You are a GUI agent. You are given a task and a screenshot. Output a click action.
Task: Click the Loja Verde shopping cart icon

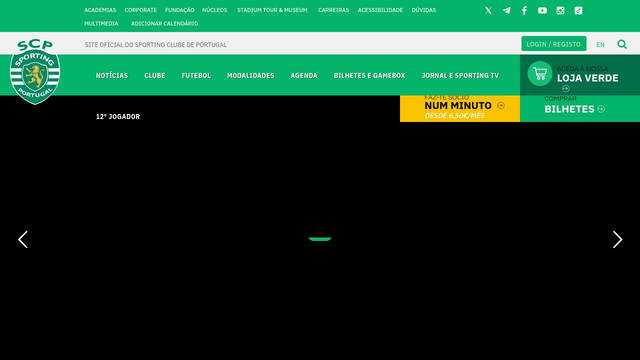pyautogui.click(x=540, y=73)
